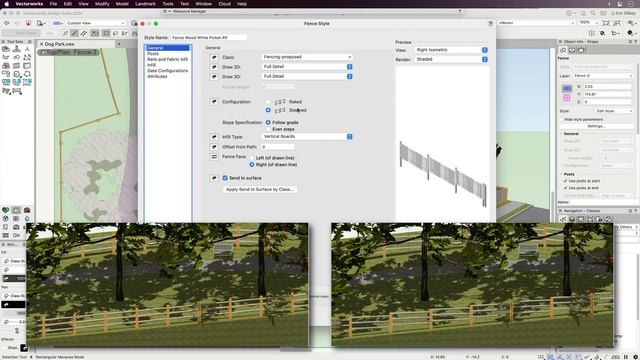
Task: Click the help question mark in Fence Style dialog
Action: point(490,24)
